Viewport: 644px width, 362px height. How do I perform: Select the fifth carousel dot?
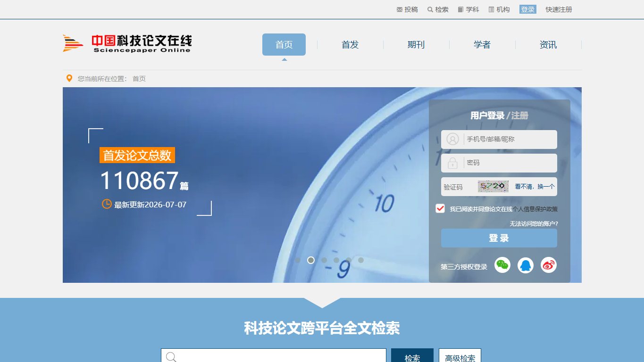(x=349, y=260)
